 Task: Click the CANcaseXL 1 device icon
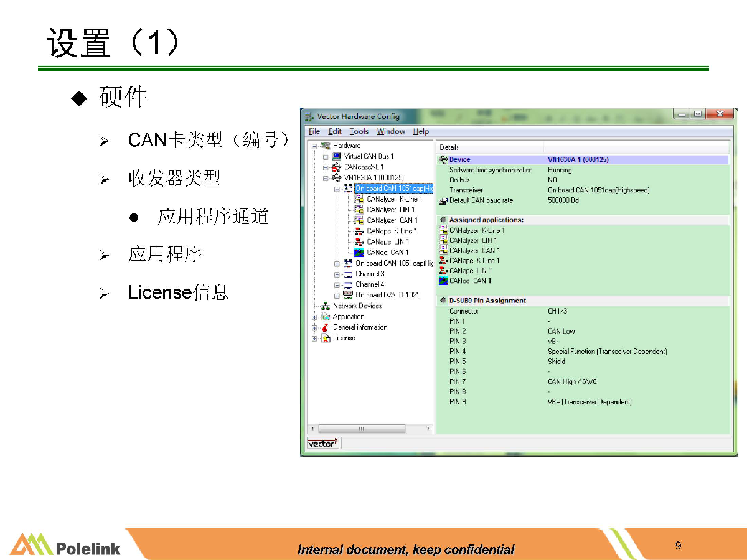[x=337, y=167]
